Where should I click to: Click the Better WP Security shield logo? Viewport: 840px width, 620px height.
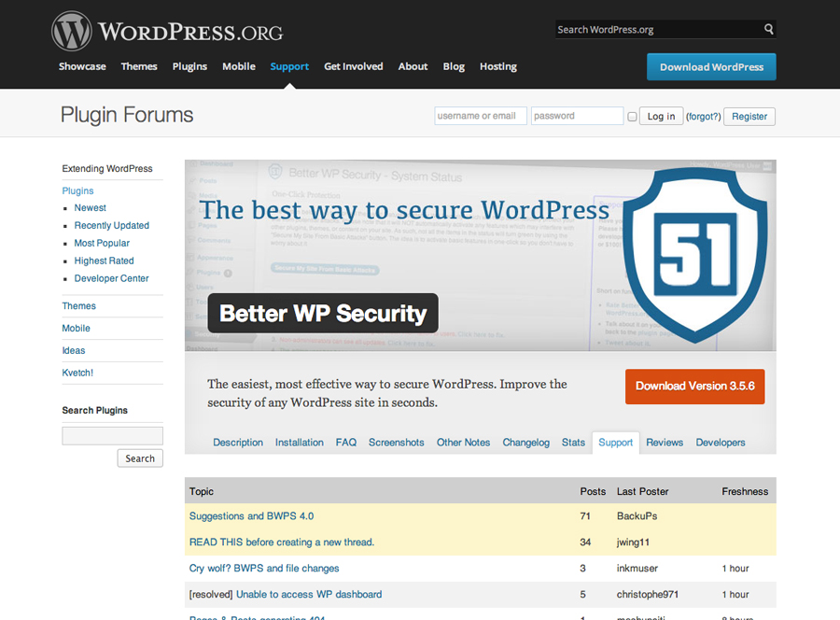(695, 255)
